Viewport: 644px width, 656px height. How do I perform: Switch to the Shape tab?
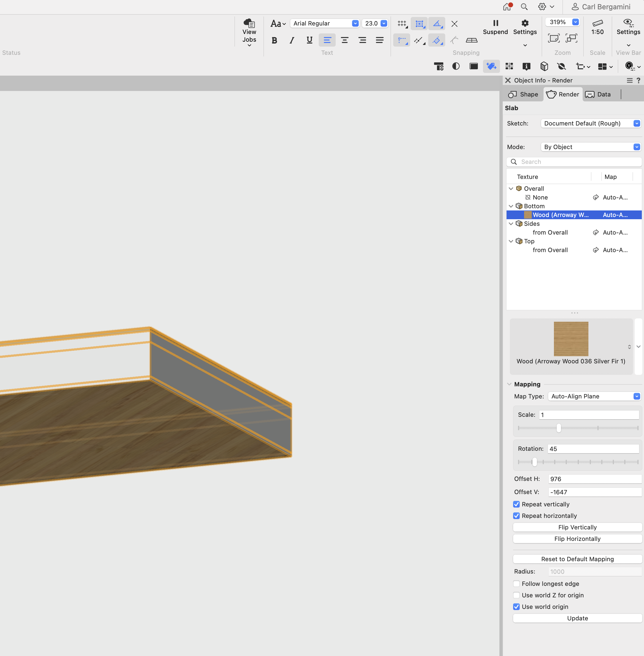[x=523, y=94]
